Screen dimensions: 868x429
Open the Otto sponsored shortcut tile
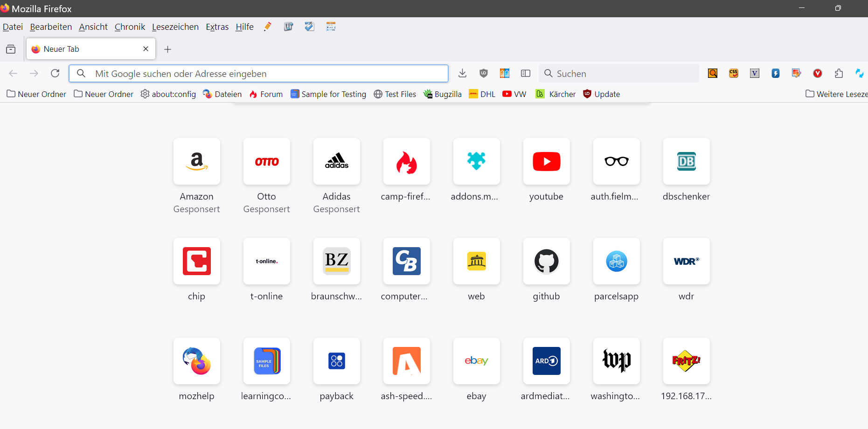coord(267,161)
